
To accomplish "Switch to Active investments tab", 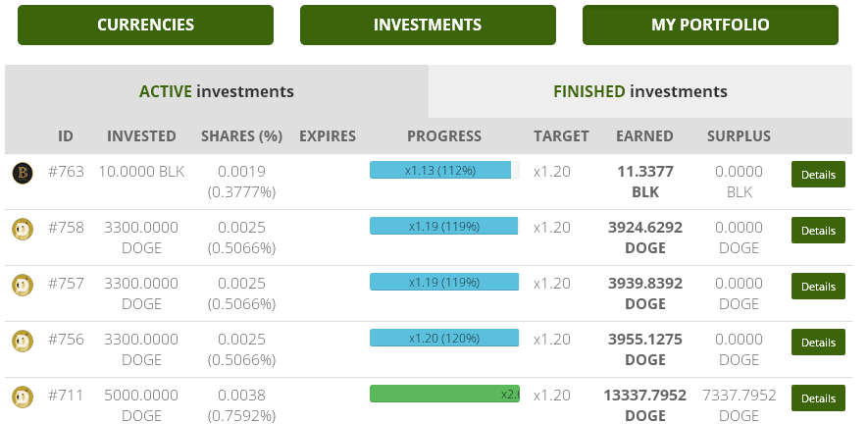I will point(217,91).
